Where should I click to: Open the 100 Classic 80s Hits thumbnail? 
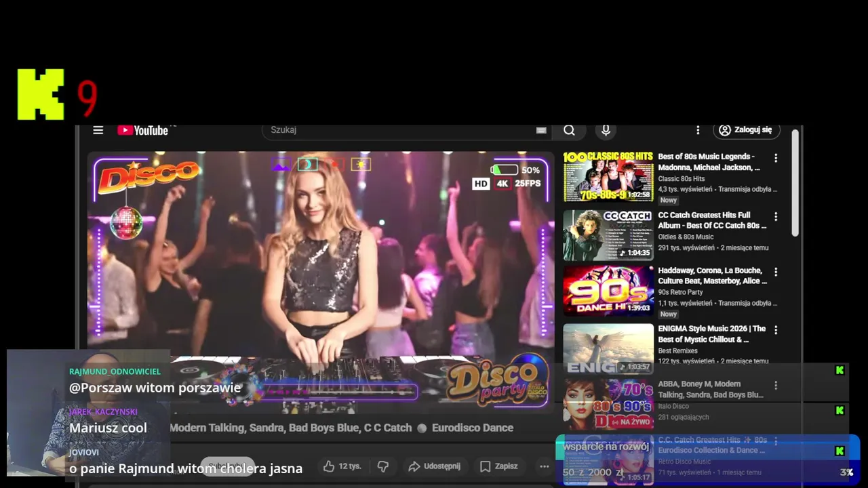pyautogui.click(x=608, y=176)
